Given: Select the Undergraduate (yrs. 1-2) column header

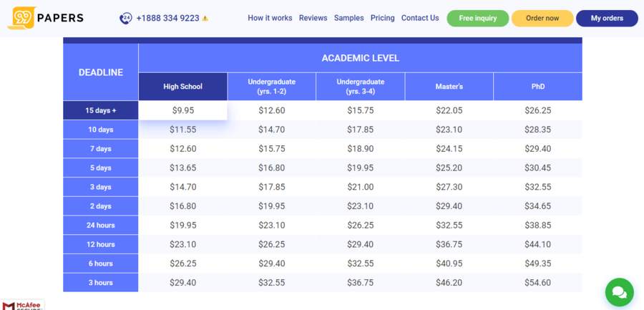Looking at the screenshot, I should point(271,87).
